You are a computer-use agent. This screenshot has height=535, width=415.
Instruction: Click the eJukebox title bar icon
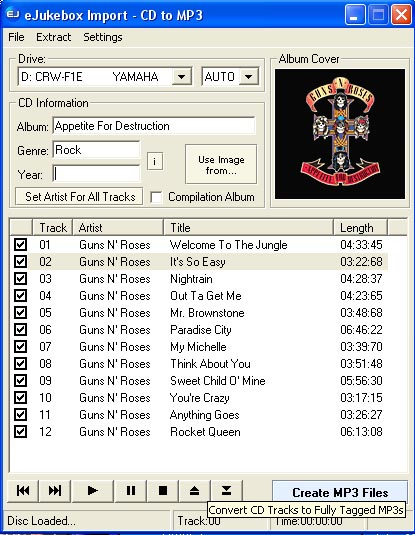[x=13, y=14]
